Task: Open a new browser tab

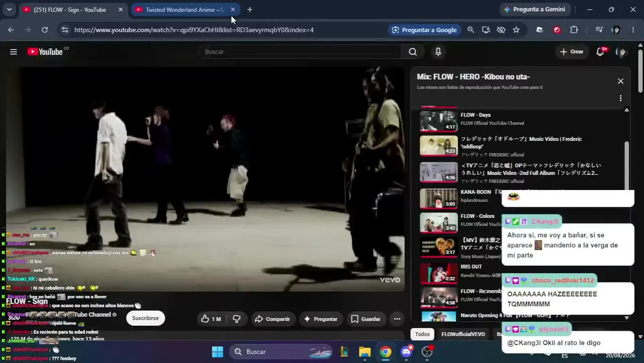Action: pyautogui.click(x=249, y=10)
